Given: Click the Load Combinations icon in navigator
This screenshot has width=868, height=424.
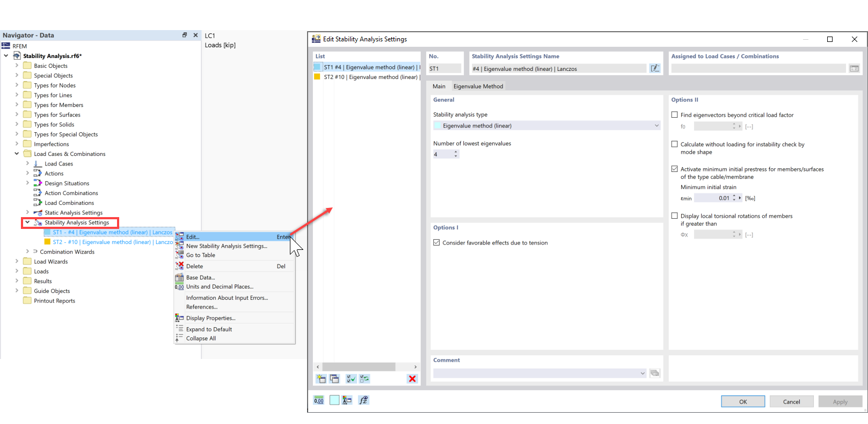Looking at the screenshot, I should click(38, 203).
